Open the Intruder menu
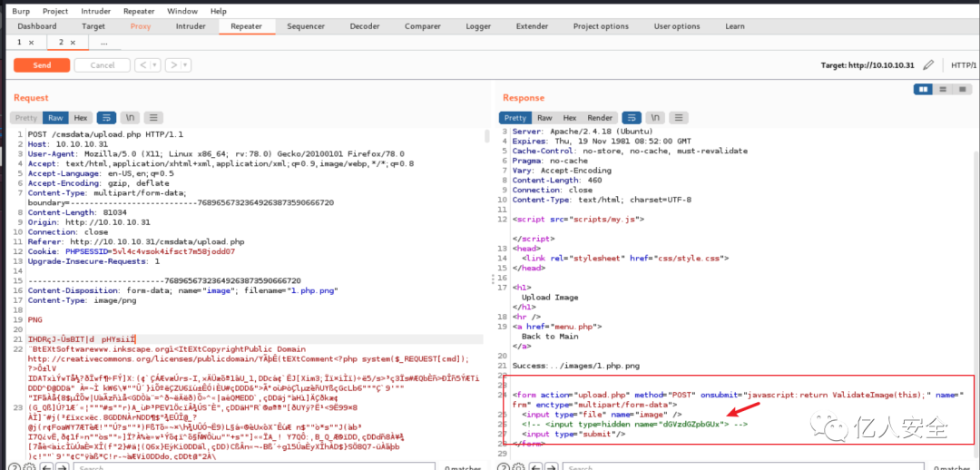Viewport: 980px width, 470px height. [x=95, y=11]
